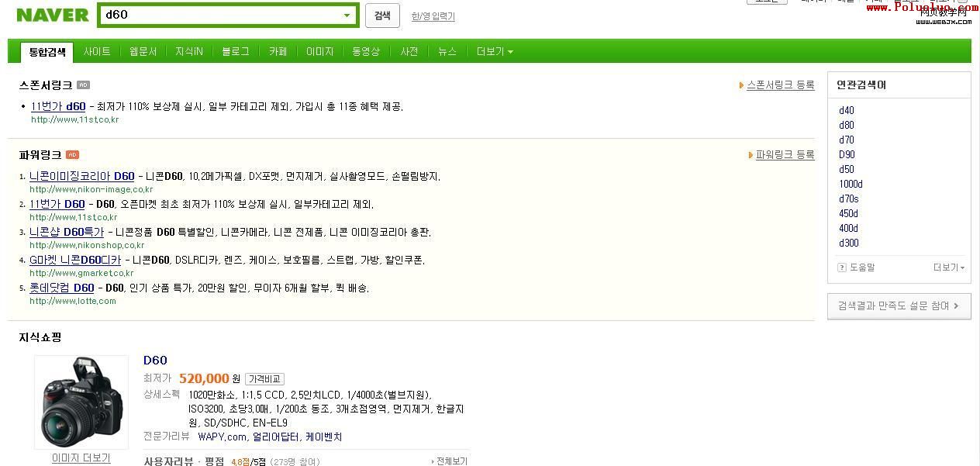Viewport: 980px width, 466px height.
Task: Open the G마켓 니콘D60디카 link
Action: coord(75,260)
